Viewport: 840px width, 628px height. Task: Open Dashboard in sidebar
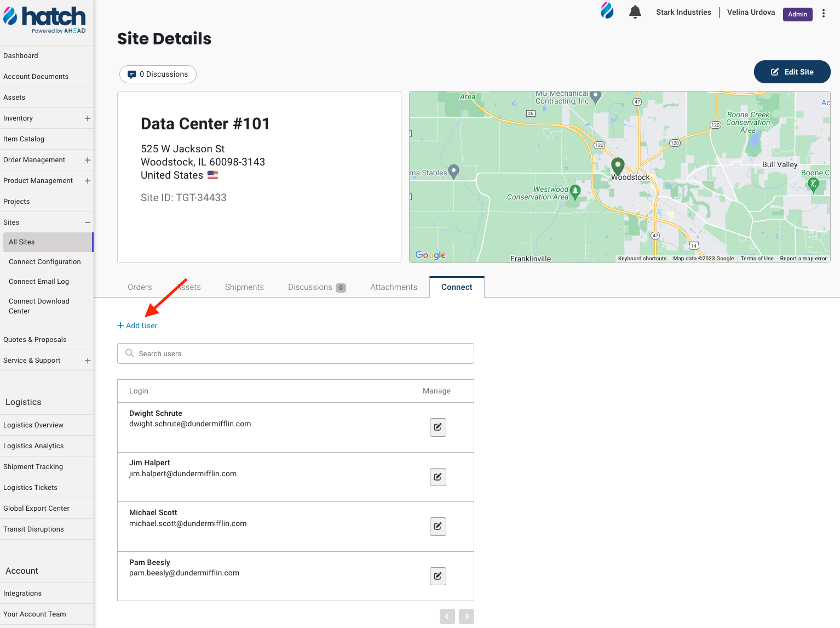[x=47, y=56]
